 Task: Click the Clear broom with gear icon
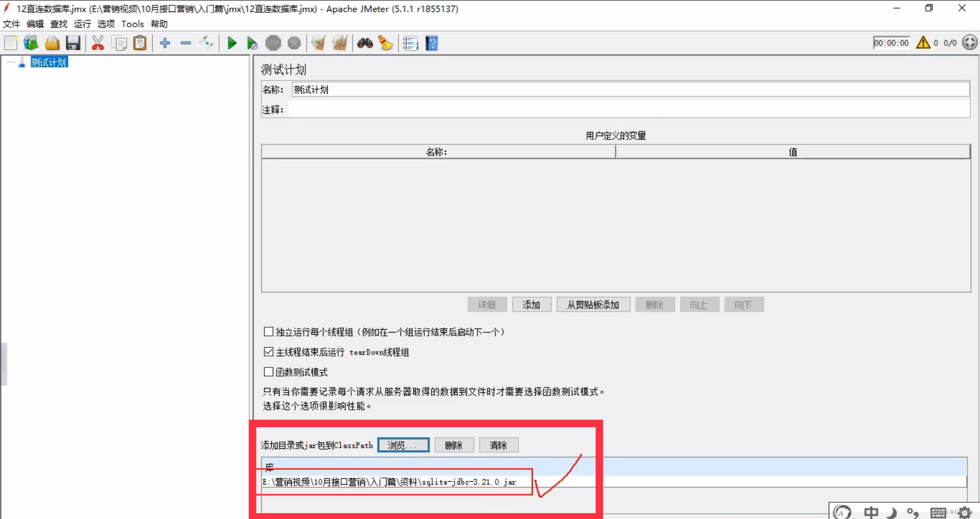pos(319,43)
